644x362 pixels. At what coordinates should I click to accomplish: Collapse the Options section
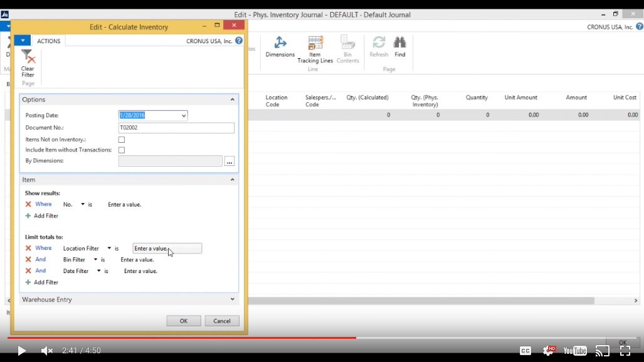pyautogui.click(x=233, y=100)
